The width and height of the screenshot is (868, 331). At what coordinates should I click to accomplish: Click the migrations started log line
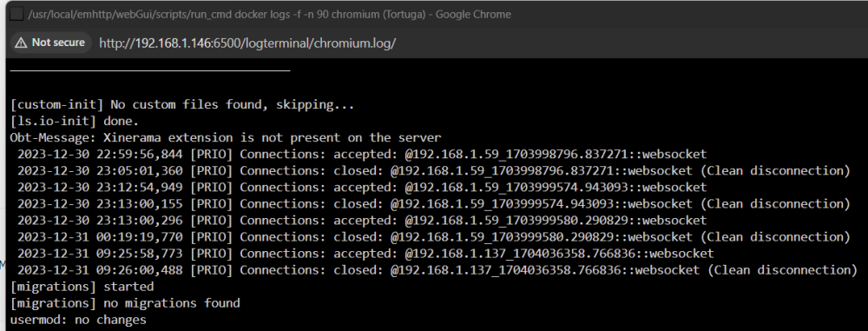pyautogui.click(x=82, y=288)
